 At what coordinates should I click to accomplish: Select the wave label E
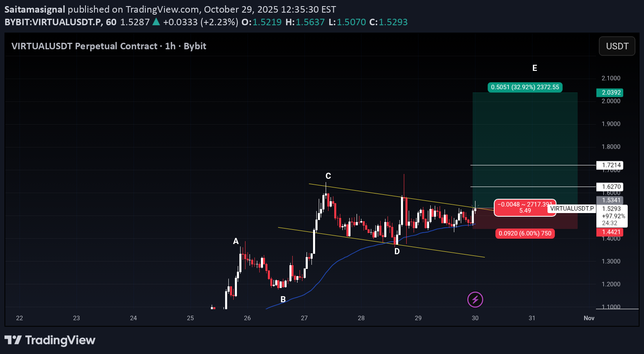[534, 68]
